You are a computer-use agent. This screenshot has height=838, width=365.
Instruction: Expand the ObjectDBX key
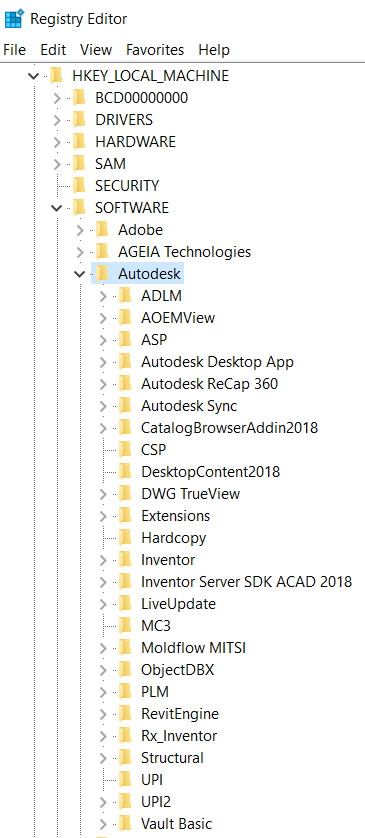(x=103, y=670)
